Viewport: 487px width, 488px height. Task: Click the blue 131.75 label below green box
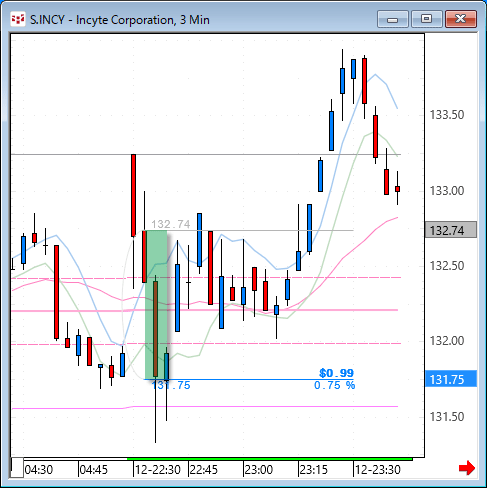click(x=171, y=386)
